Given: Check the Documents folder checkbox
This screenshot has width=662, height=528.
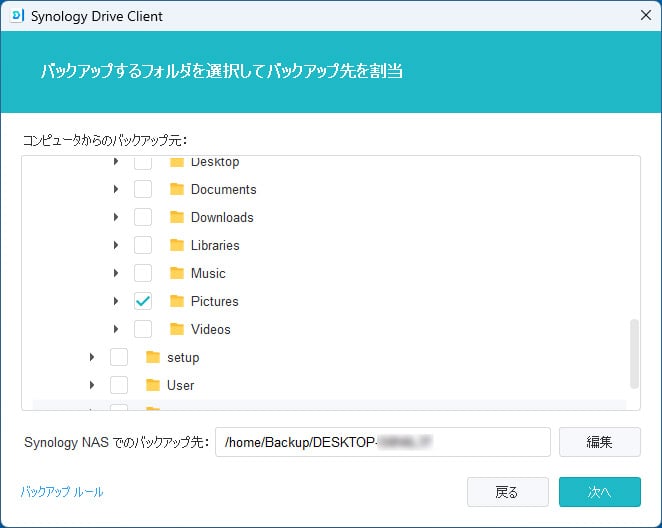Looking at the screenshot, I should click(143, 189).
